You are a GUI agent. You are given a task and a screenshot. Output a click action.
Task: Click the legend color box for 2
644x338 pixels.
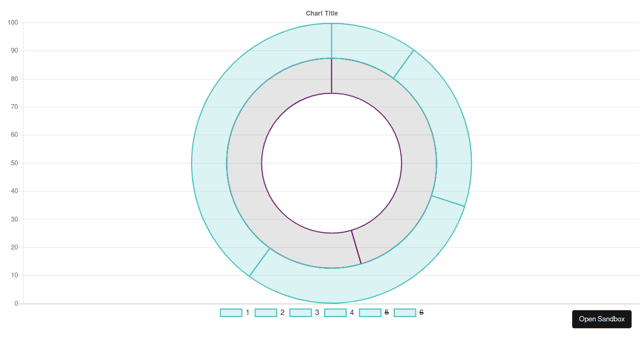point(266,313)
